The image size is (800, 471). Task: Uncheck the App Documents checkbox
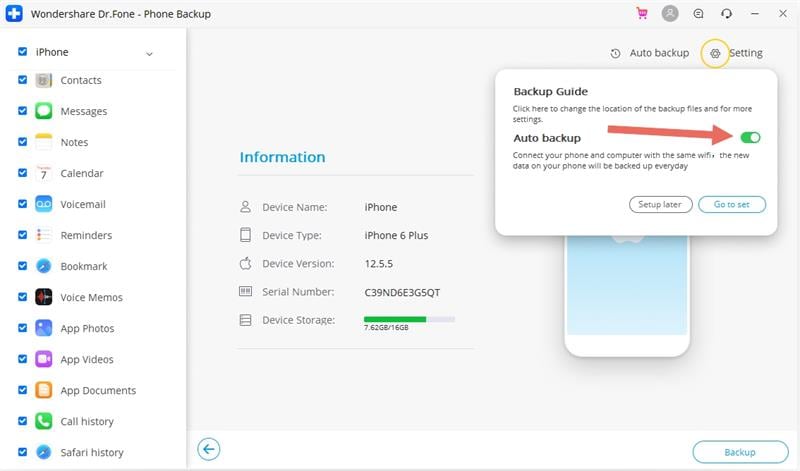click(x=22, y=390)
